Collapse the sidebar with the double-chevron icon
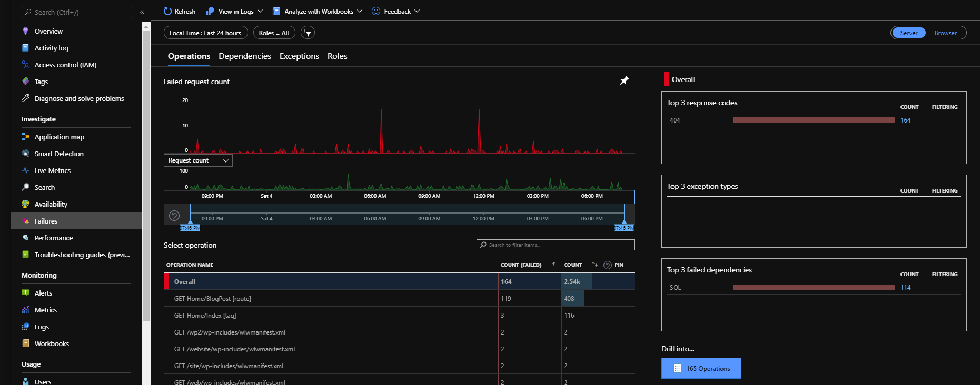 click(142, 12)
